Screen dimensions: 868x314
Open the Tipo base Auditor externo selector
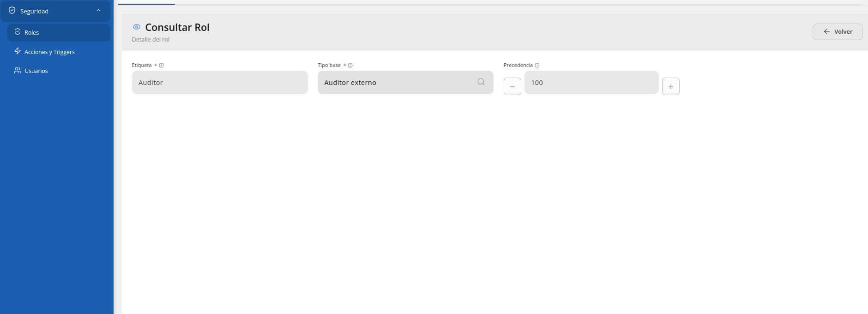coord(405,82)
